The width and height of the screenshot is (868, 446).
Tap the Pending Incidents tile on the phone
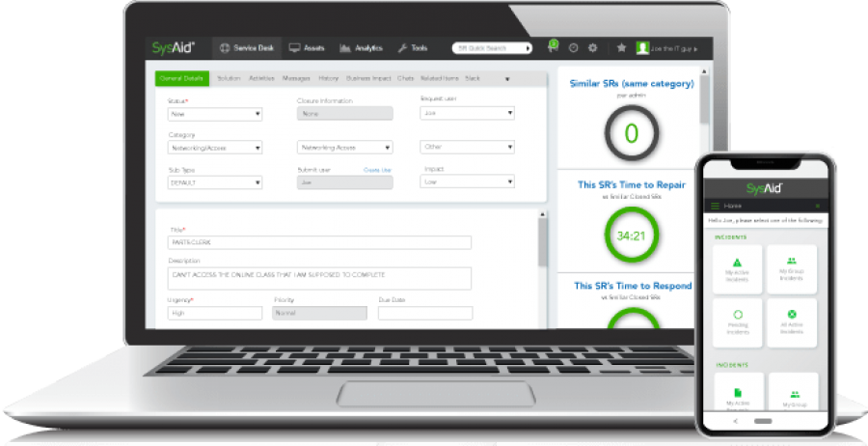tap(737, 322)
